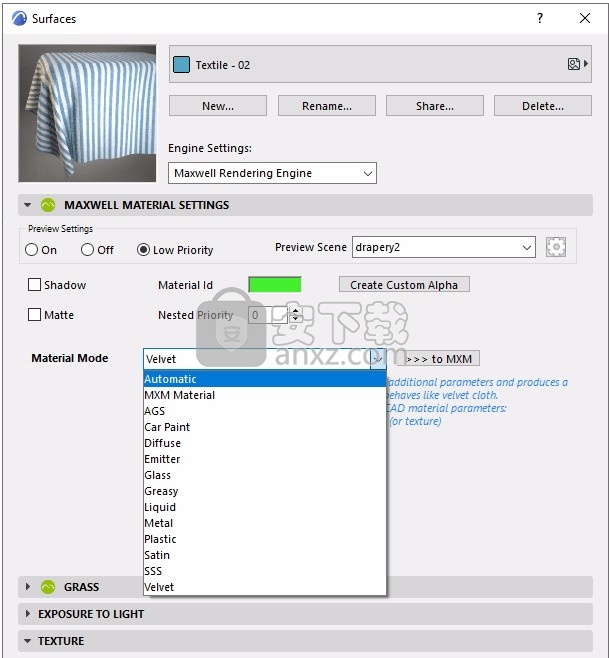Pick Plastic in the mode list
This screenshot has height=658, width=609.
[x=264, y=539]
